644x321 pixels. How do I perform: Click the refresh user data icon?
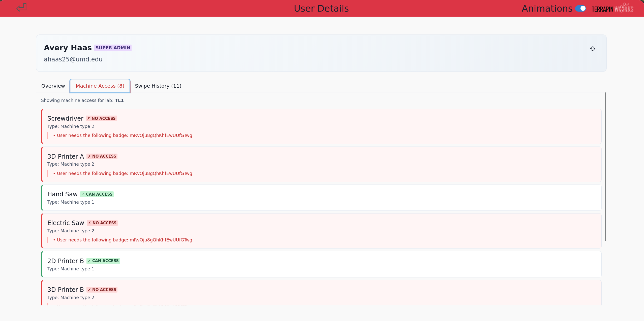592,49
